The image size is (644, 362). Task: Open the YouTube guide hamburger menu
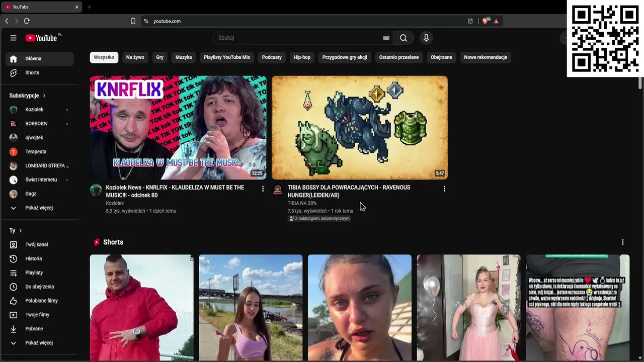click(x=14, y=38)
